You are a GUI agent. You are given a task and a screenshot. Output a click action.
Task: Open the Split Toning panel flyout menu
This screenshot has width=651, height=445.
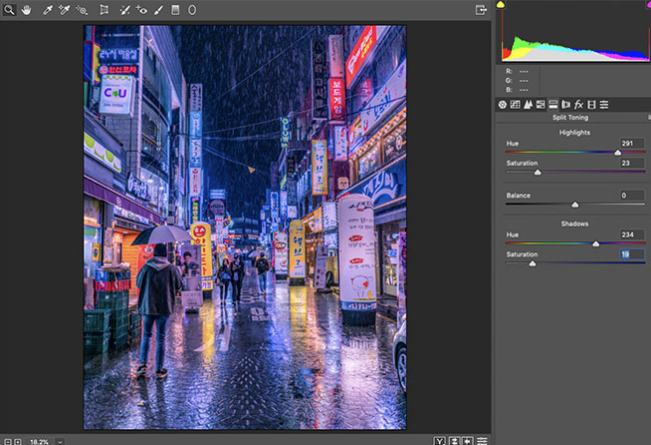point(649,118)
